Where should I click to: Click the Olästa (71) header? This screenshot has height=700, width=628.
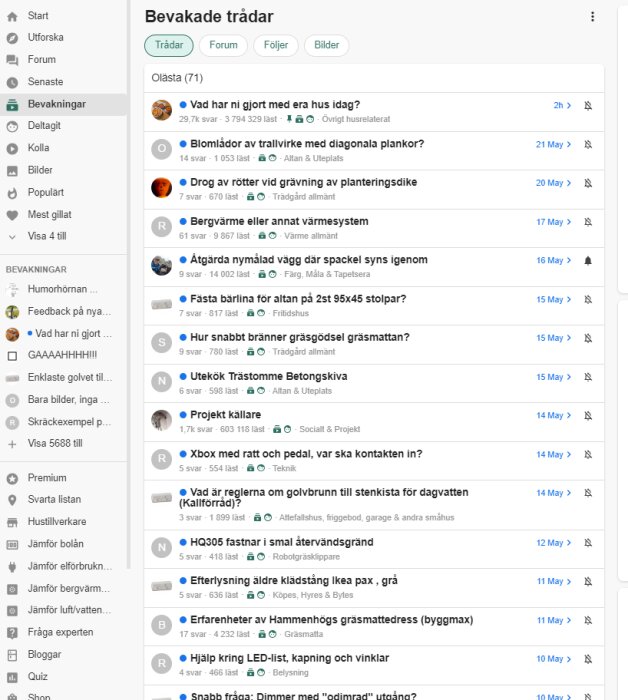click(x=177, y=78)
